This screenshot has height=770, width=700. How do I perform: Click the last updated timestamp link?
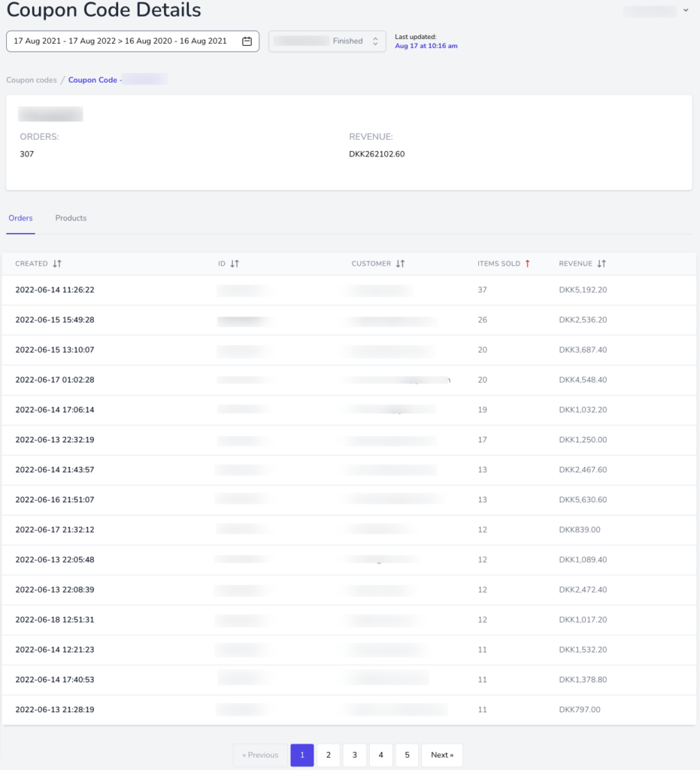426,46
